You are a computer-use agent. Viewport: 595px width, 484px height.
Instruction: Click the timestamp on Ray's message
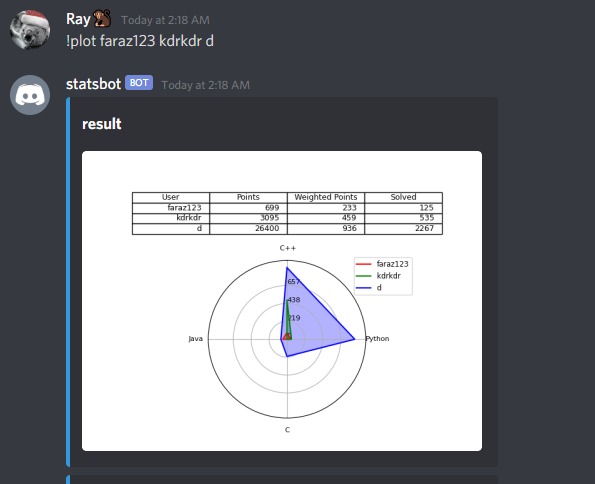click(x=165, y=20)
